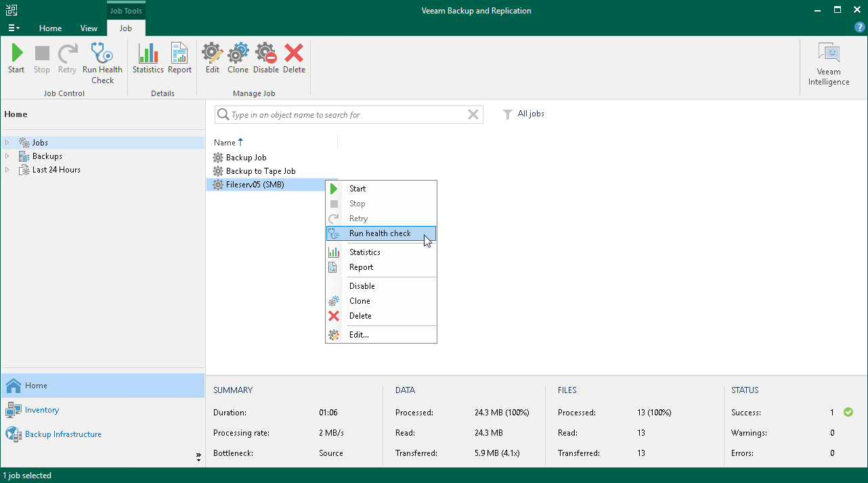
Task: Click the Clone job ribbon icon
Action: (238, 59)
